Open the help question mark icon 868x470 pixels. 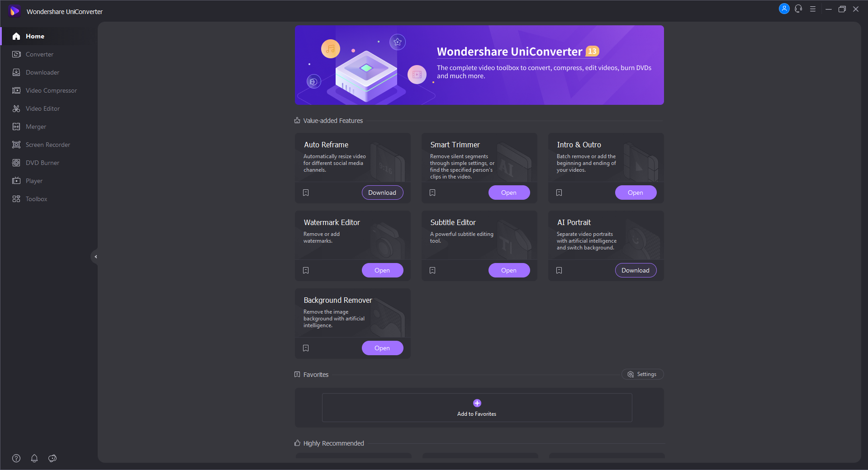point(16,458)
